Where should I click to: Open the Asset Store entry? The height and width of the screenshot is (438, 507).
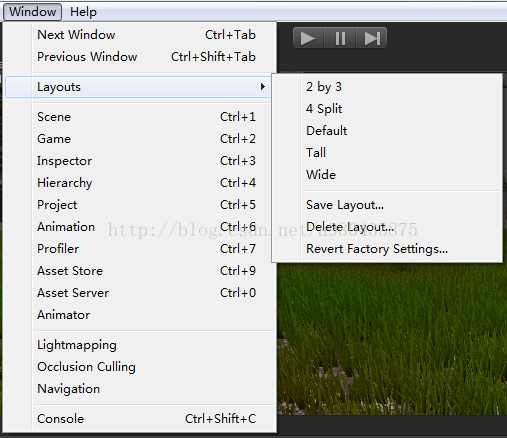(x=140, y=271)
